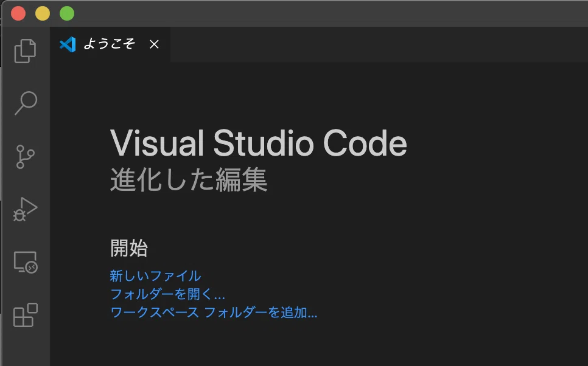The image size is (588, 366).
Task: Click the red close window button
Action: pos(18,13)
